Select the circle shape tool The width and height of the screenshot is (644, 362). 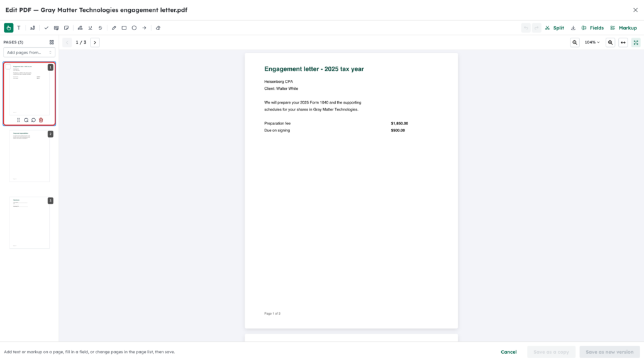click(x=134, y=28)
